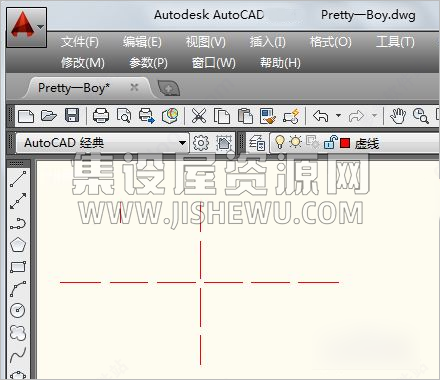Redo the last undone action
The image size is (440, 380).
coord(356,116)
